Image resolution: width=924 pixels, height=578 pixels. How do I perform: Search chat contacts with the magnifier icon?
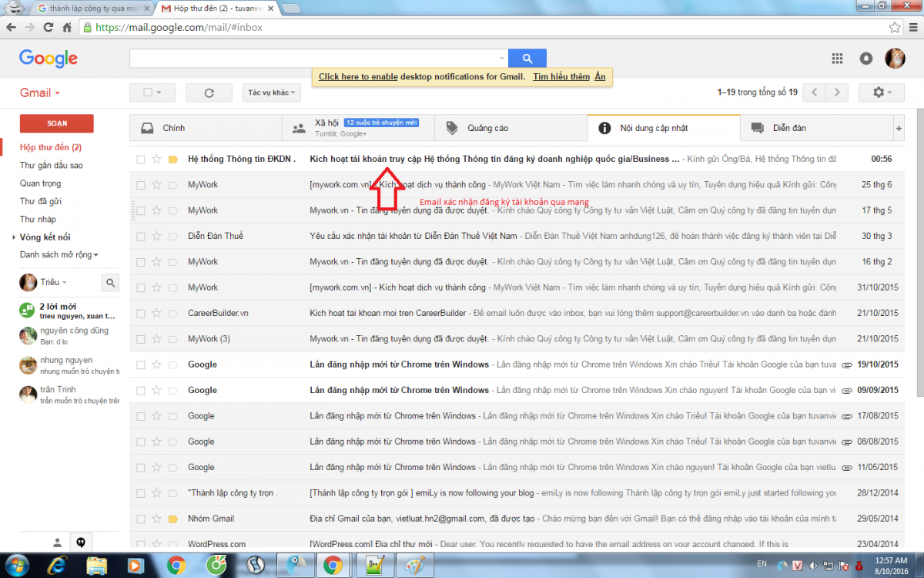click(111, 283)
